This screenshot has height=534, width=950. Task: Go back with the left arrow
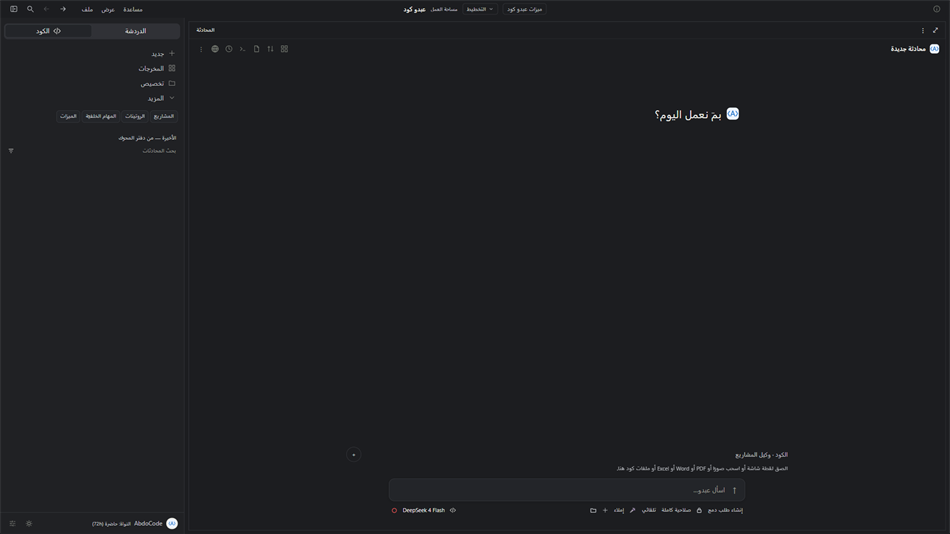click(46, 9)
